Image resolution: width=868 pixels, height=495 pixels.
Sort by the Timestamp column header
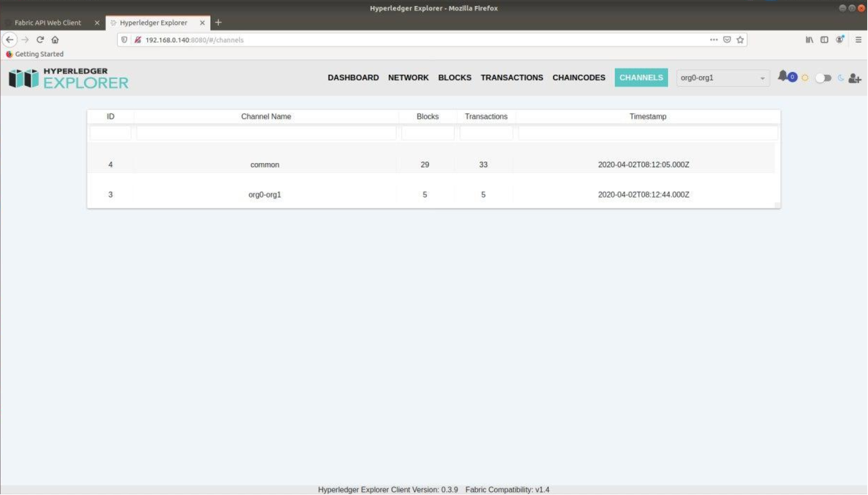tap(648, 116)
